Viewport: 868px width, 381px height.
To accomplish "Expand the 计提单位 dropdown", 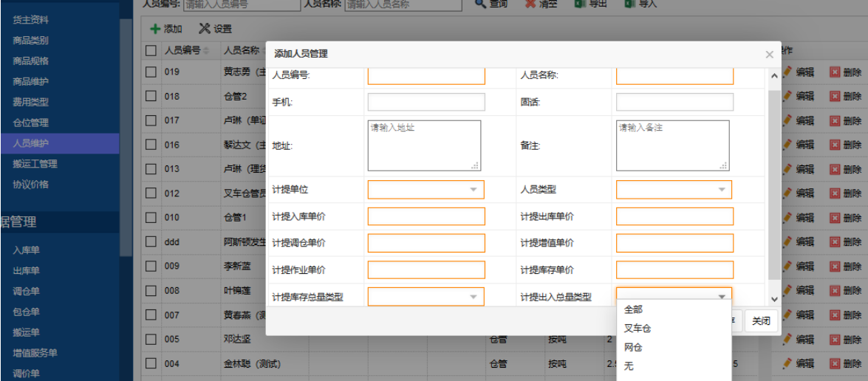I will pos(474,190).
